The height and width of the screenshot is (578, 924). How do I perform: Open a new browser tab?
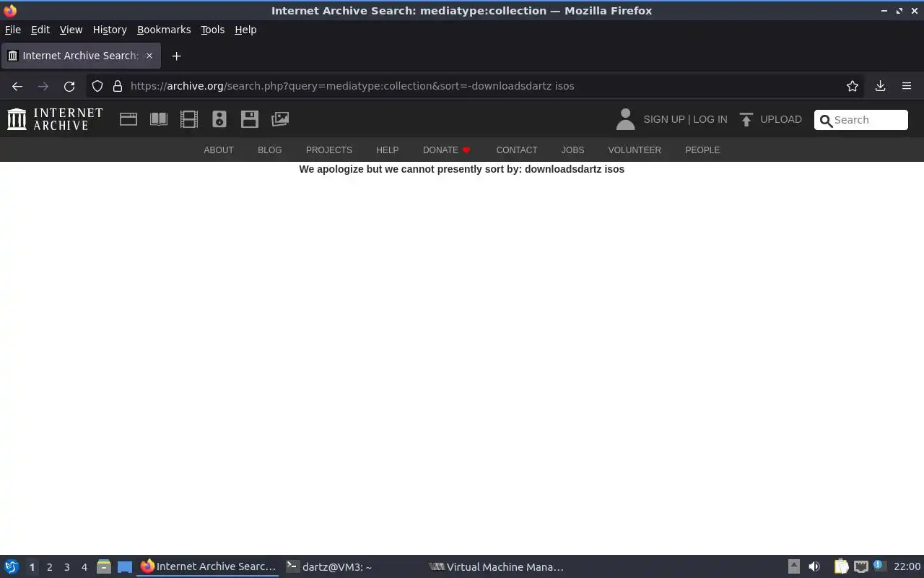click(176, 56)
